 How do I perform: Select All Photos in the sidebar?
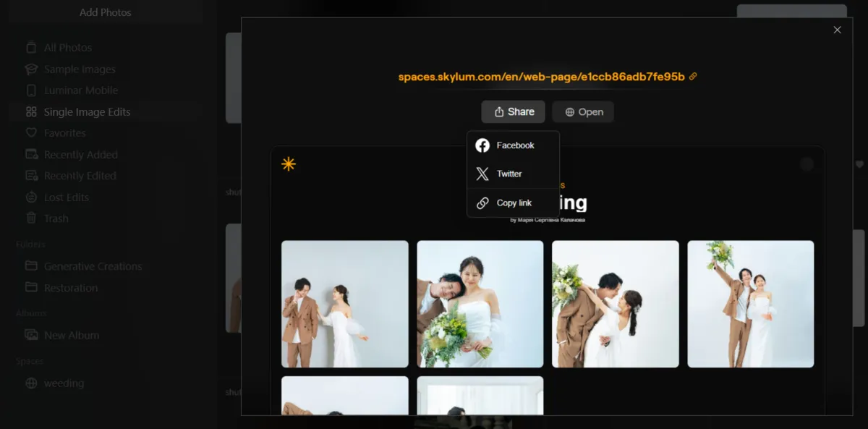click(x=68, y=46)
